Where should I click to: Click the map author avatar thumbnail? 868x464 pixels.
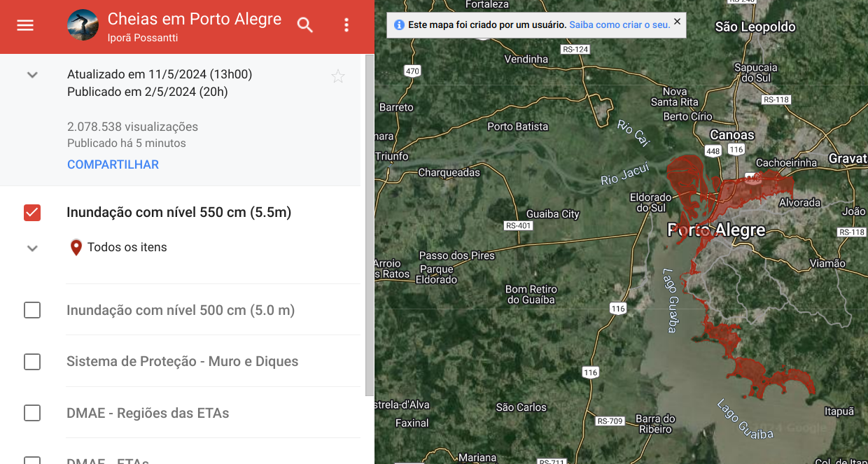coord(83,25)
